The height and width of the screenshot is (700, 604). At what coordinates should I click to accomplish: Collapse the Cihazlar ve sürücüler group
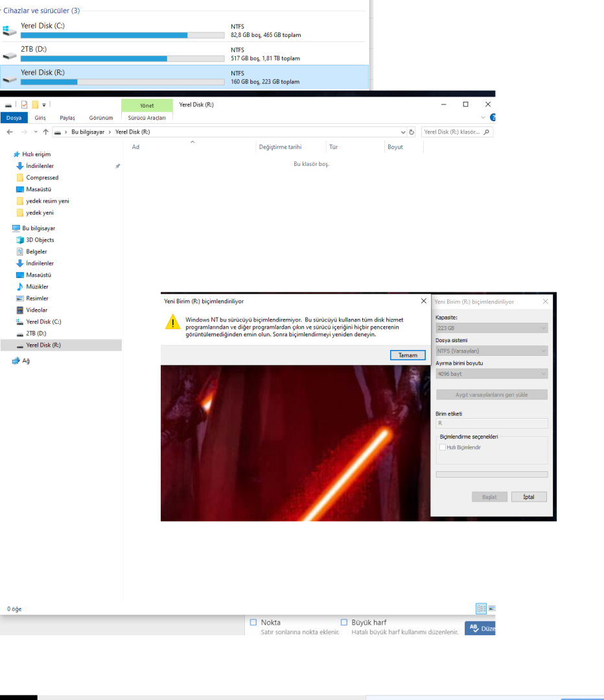(x=41, y=10)
